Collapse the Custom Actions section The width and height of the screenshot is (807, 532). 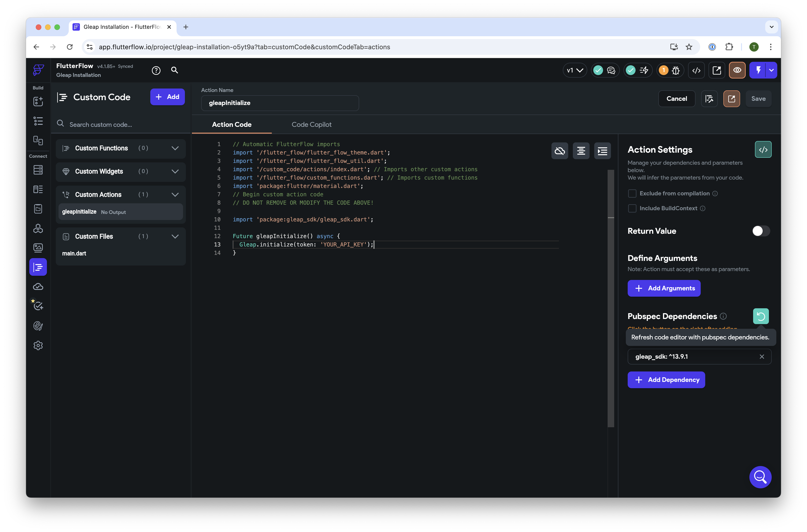175,195
